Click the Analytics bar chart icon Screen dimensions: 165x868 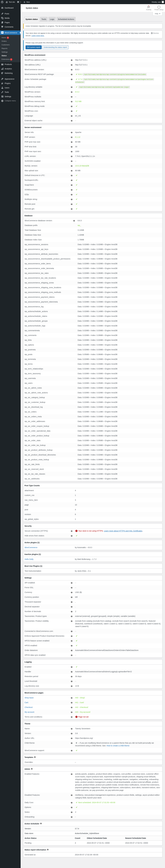click(2, 69)
